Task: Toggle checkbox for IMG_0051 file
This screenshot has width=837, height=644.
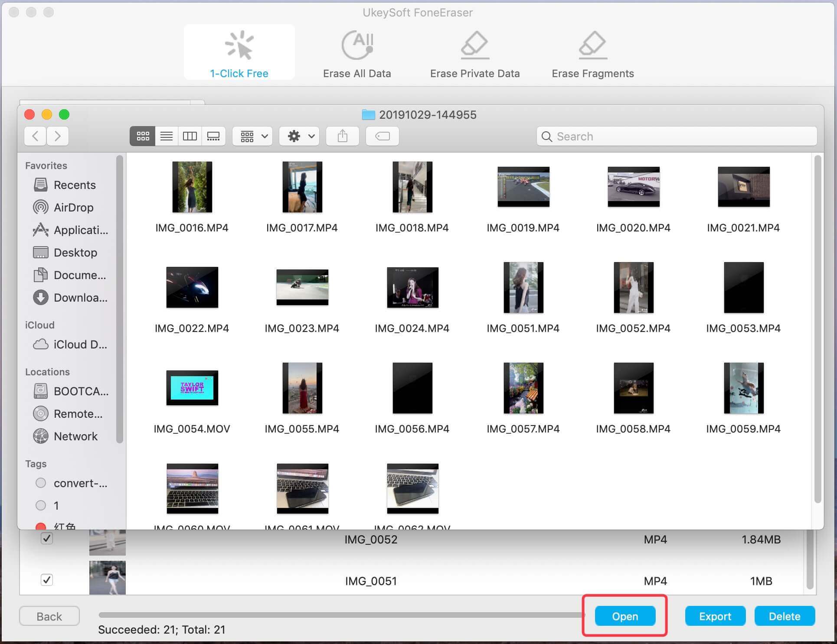Action: pos(46,580)
